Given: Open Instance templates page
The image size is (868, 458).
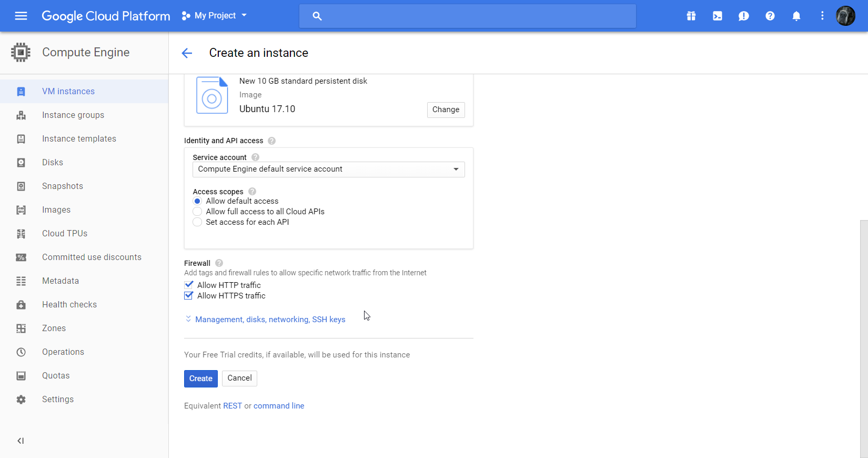Looking at the screenshot, I should (79, 139).
